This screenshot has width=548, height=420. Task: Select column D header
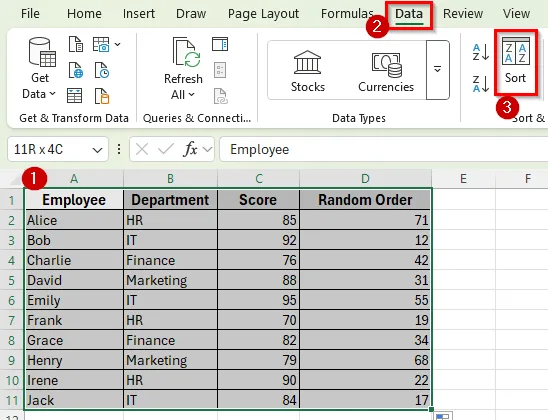click(x=366, y=179)
